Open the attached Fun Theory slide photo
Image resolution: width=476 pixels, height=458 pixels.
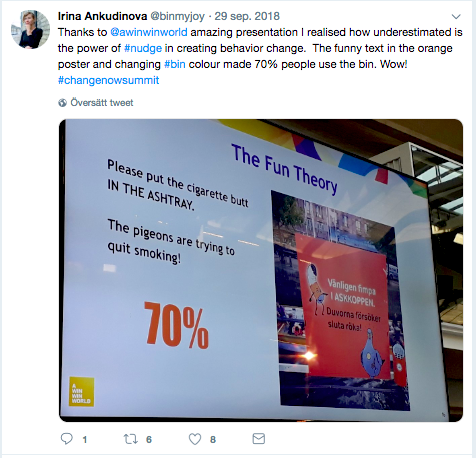tap(261, 270)
